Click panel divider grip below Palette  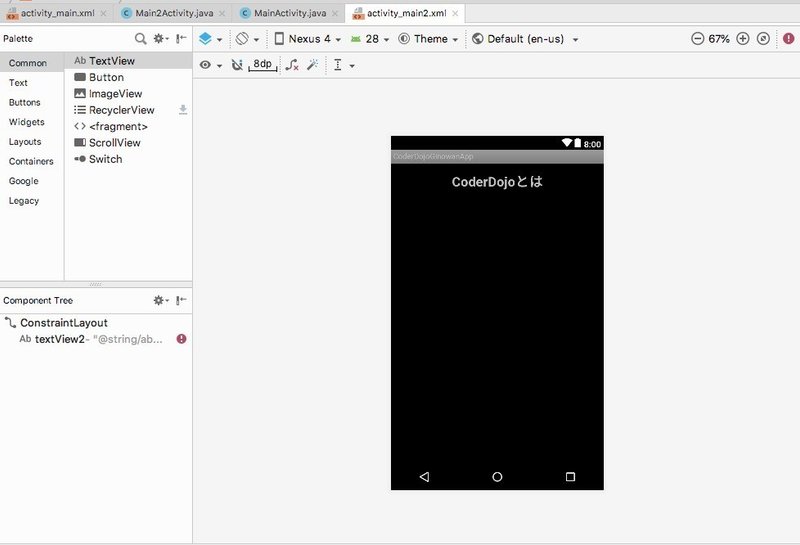point(95,284)
